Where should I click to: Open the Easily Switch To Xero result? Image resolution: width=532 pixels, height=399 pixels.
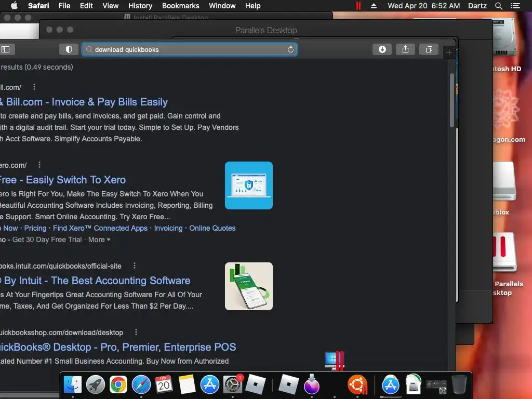(63, 180)
